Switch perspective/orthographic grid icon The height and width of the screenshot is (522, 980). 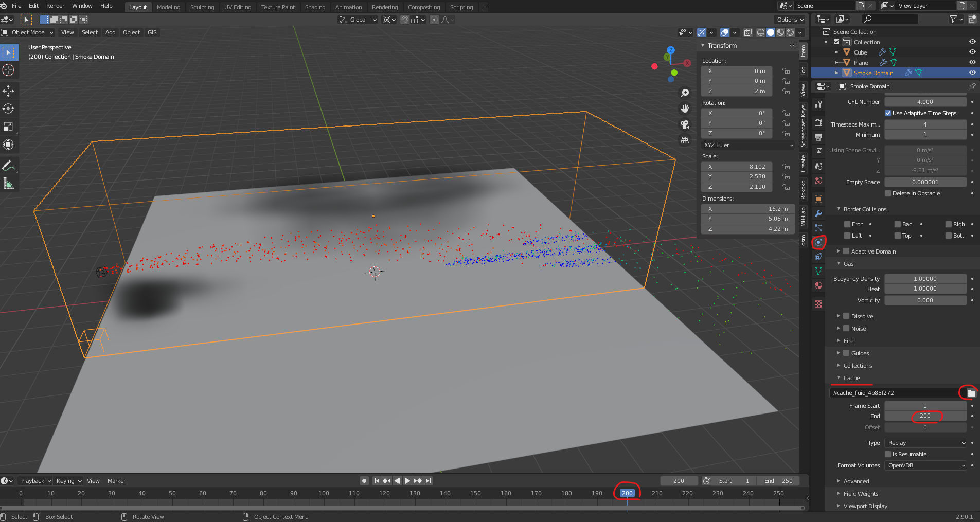pos(685,140)
